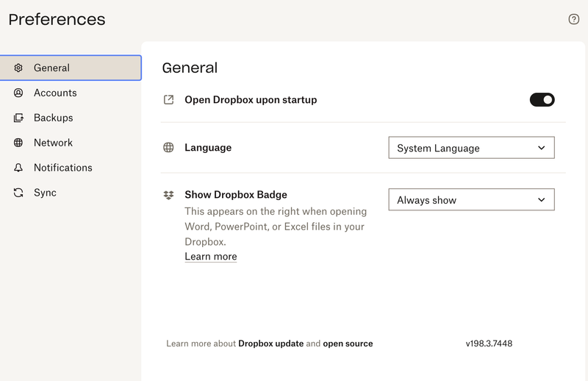The width and height of the screenshot is (588, 381).
Task: Open the Sync preferences tab
Action: coord(45,193)
